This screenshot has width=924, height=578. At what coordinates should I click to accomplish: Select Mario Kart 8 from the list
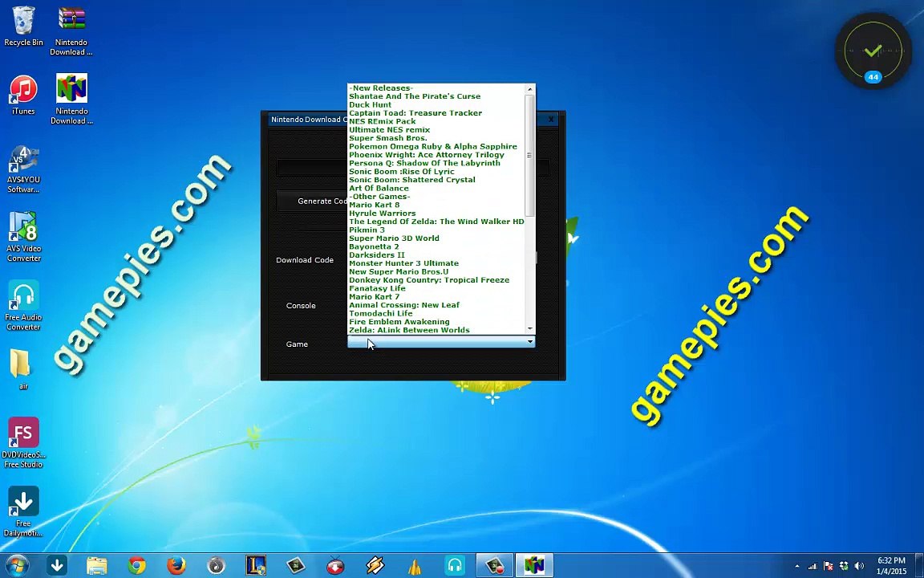click(x=374, y=205)
